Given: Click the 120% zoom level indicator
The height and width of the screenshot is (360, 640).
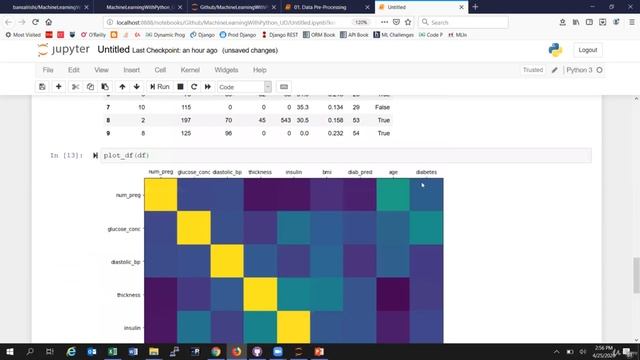Looking at the screenshot, I should [361, 22].
